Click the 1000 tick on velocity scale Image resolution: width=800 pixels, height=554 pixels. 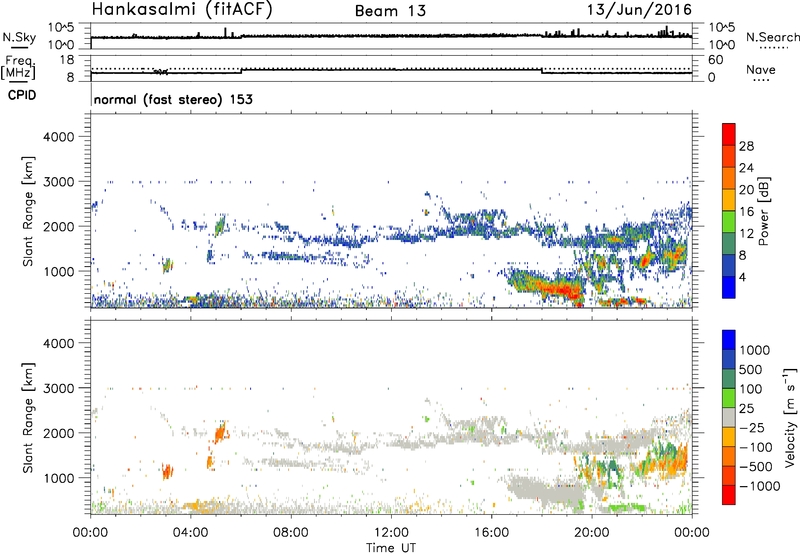(x=754, y=350)
